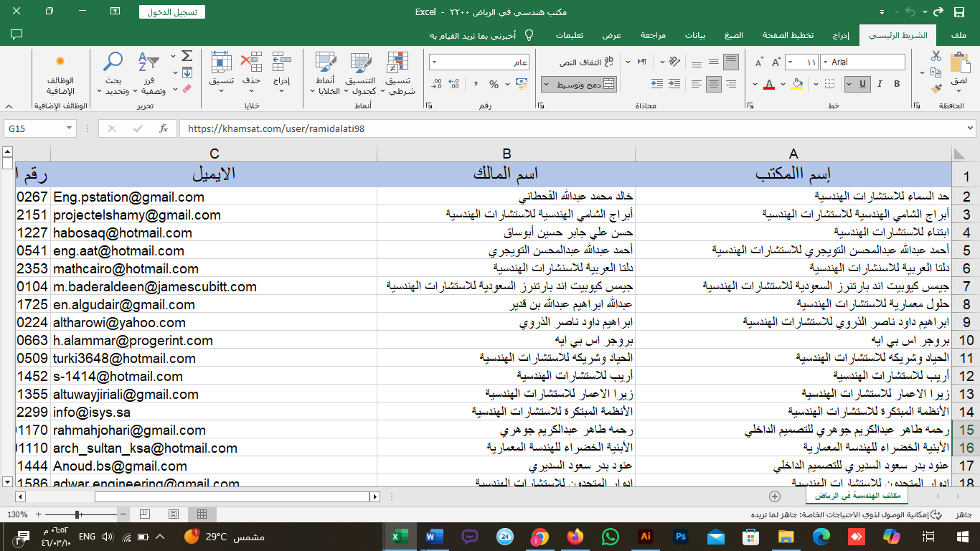Click the AutoSum sigma icon
This screenshot has width=980, height=551.
coord(187,56)
